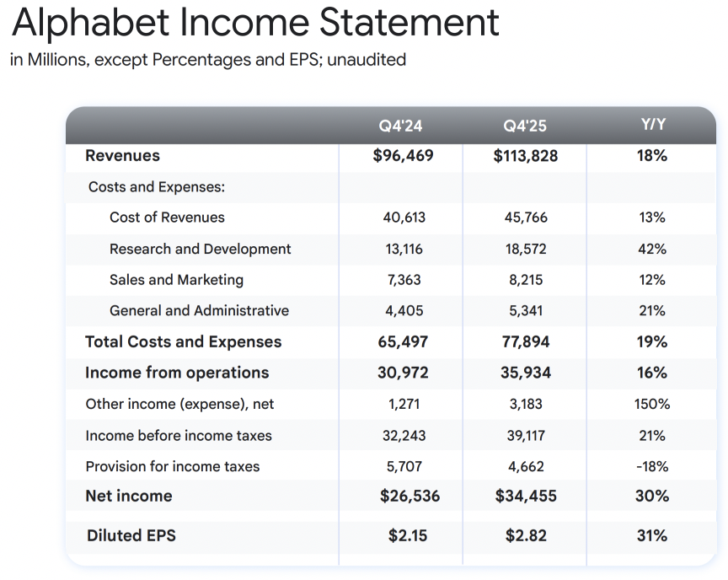Screen dimensions: 728x580
Task: Select the Cost of Revenues label
Action: pyautogui.click(x=167, y=217)
